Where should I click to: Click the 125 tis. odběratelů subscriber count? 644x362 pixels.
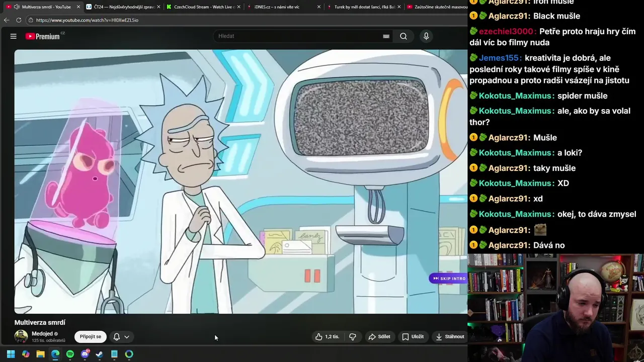click(48, 340)
